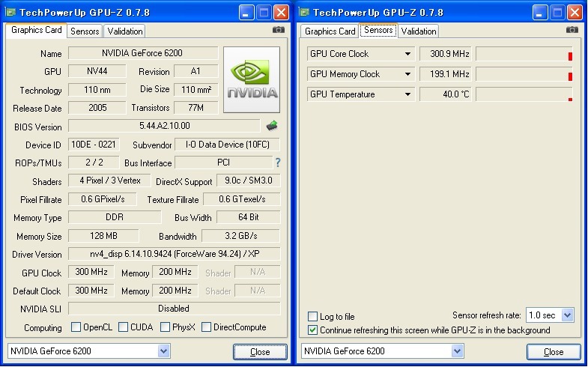The width and height of the screenshot is (588, 367).
Task: Click Close button in right GPU-Z window
Action: coord(554,351)
